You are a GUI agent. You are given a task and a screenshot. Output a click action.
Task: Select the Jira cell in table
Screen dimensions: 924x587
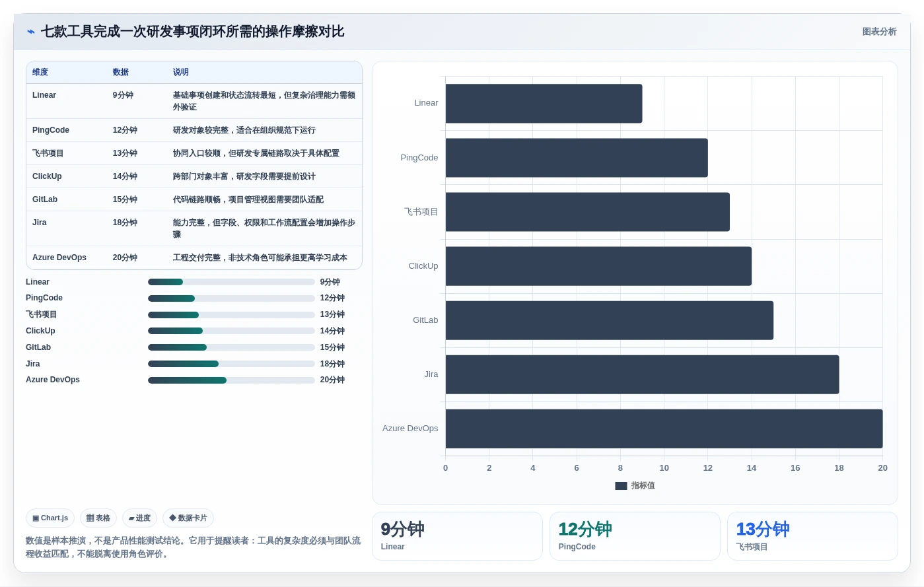pyautogui.click(x=40, y=223)
